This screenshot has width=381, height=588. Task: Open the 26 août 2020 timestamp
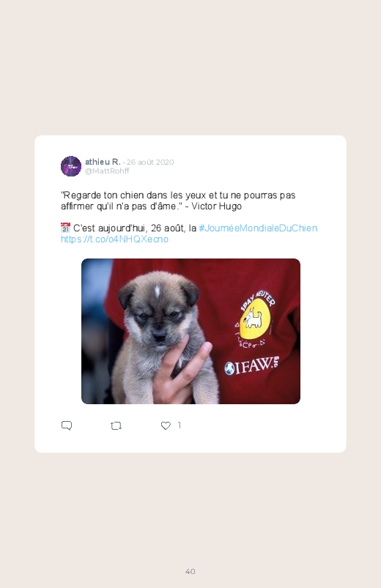point(150,162)
